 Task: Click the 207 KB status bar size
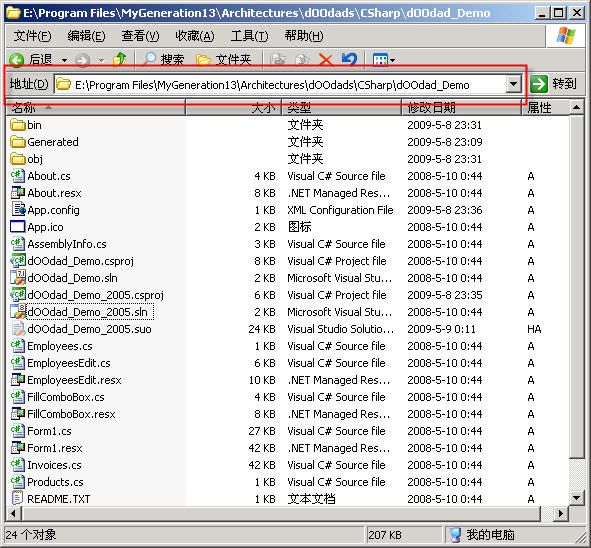(x=385, y=535)
